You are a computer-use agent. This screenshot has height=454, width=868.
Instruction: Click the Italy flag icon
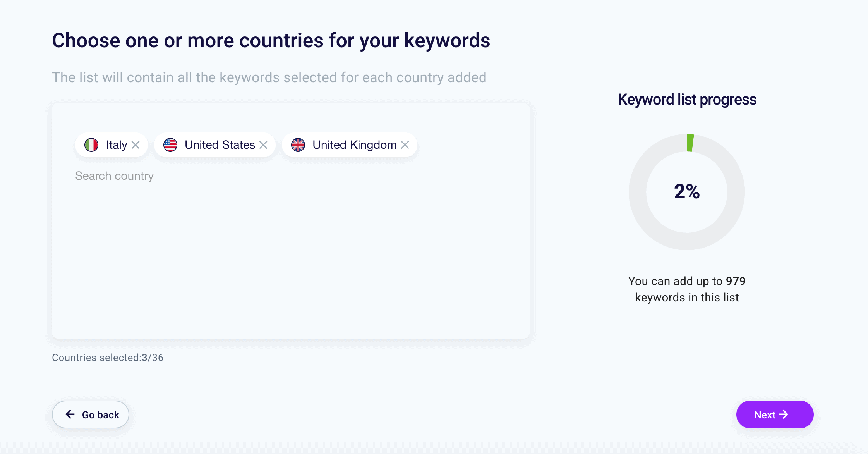92,145
